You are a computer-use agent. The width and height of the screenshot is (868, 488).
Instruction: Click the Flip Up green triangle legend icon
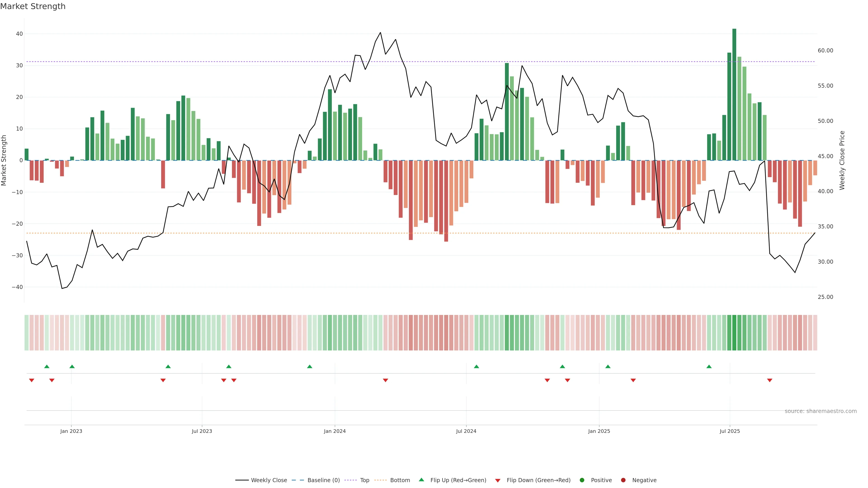tap(421, 480)
